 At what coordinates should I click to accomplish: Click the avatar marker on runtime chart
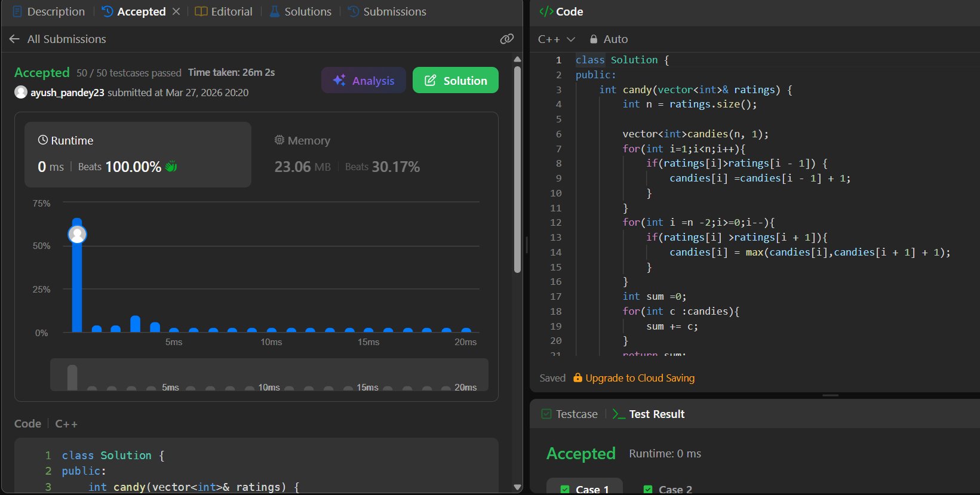coord(77,234)
